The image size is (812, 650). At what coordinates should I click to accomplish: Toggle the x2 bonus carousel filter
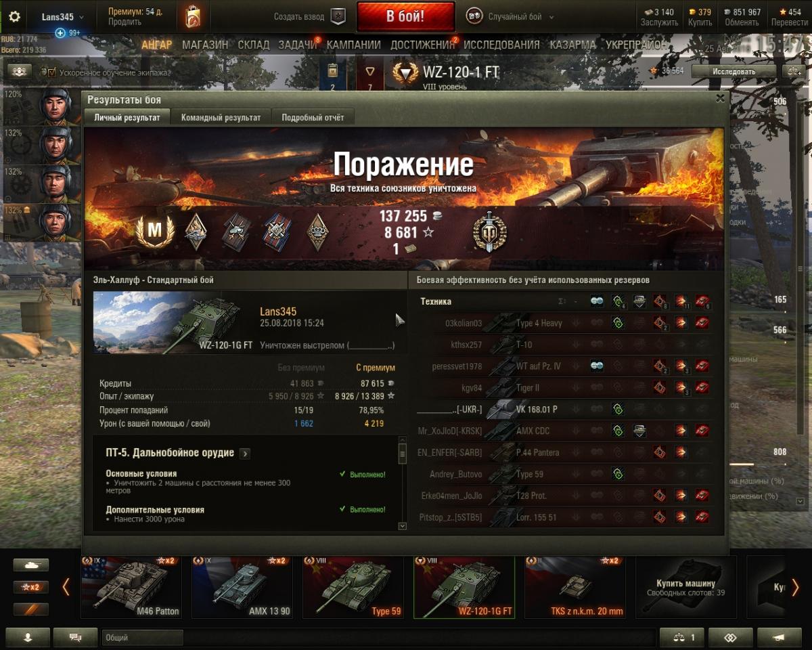[x=30, y=587]
